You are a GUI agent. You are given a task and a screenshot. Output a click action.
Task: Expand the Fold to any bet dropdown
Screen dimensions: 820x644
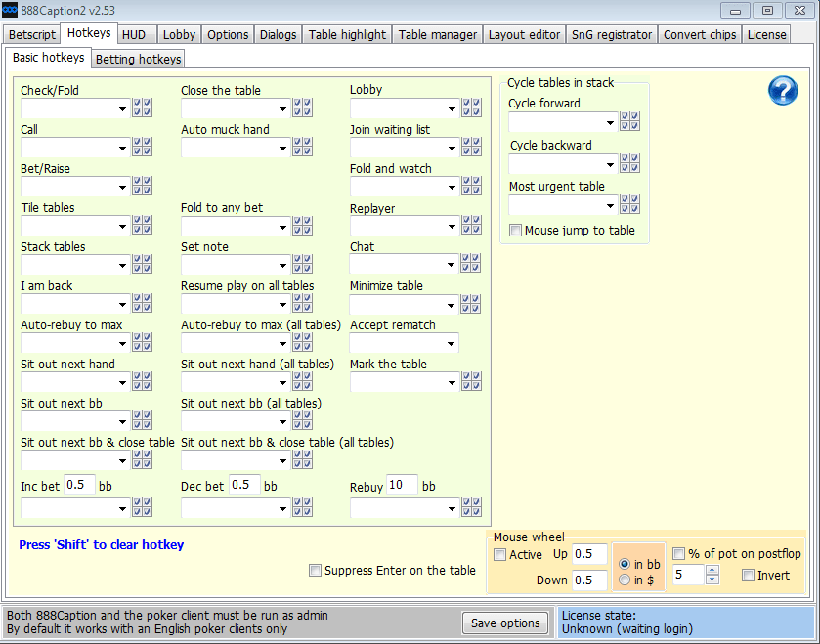point(283,226)
